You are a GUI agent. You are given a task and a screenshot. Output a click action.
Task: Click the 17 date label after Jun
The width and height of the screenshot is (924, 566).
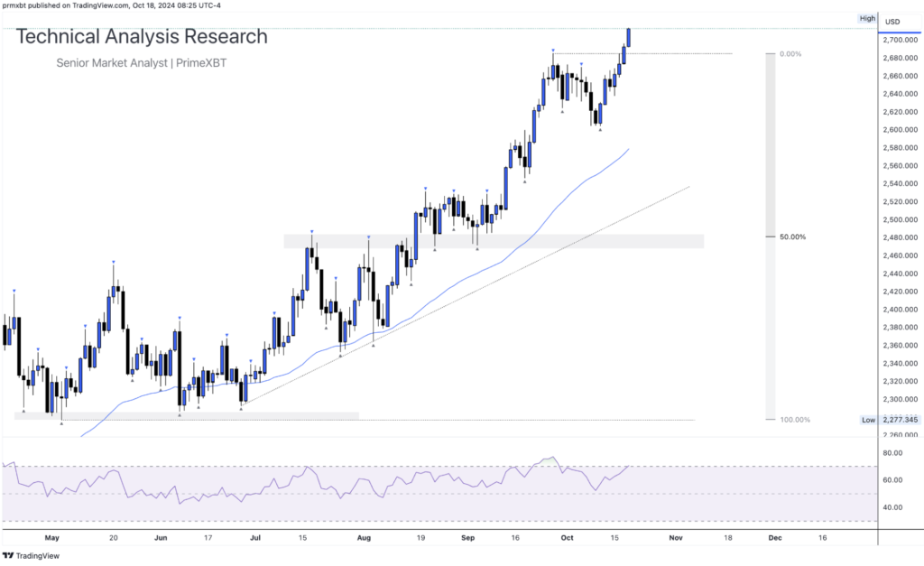[208, 538]
